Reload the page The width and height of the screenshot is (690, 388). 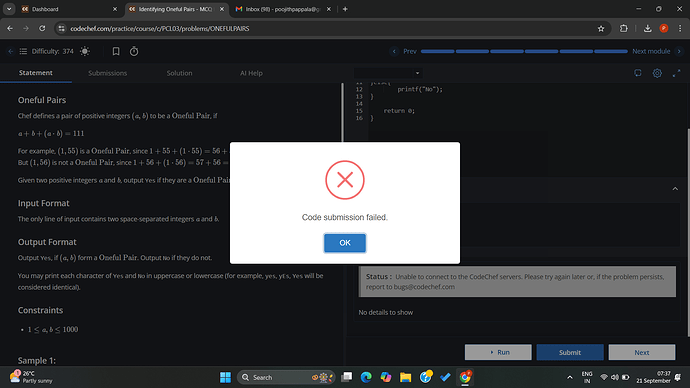tap(42, 28)
